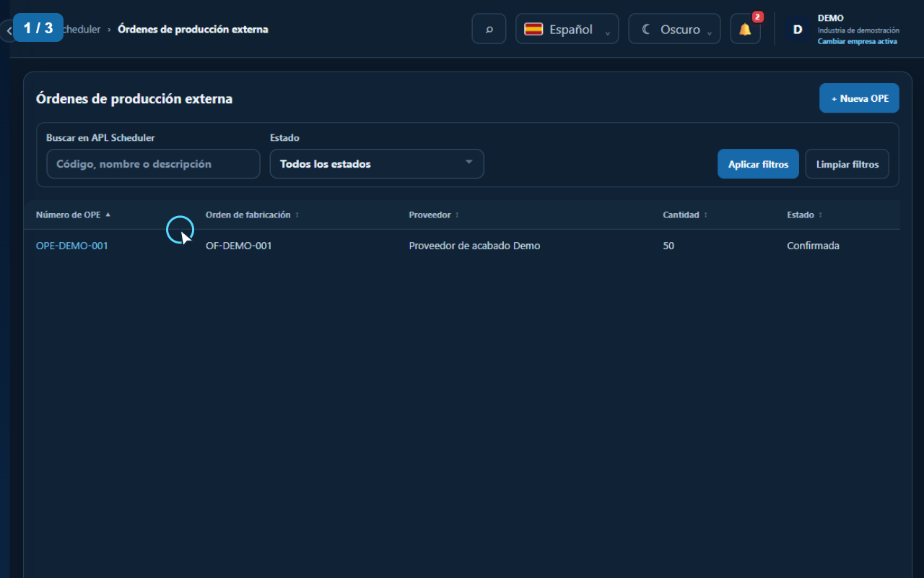The height and width of the screenshot is (578, 924).
Task: Click the moon dark mode icon
Action: click(646, 30)
